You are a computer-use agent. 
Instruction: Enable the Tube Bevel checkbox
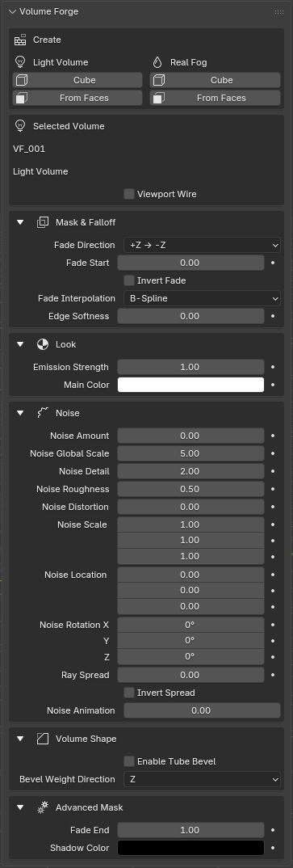(129, 761)
